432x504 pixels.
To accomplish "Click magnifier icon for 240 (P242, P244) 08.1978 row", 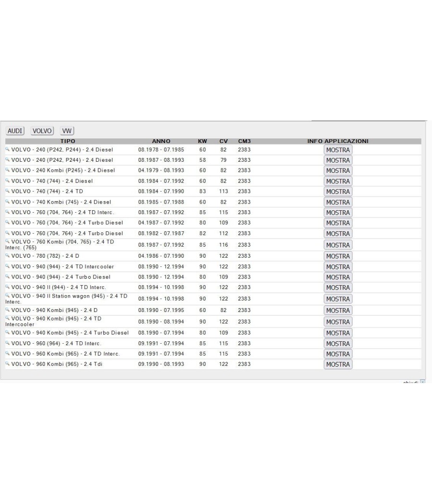I will tap(7, 149).
